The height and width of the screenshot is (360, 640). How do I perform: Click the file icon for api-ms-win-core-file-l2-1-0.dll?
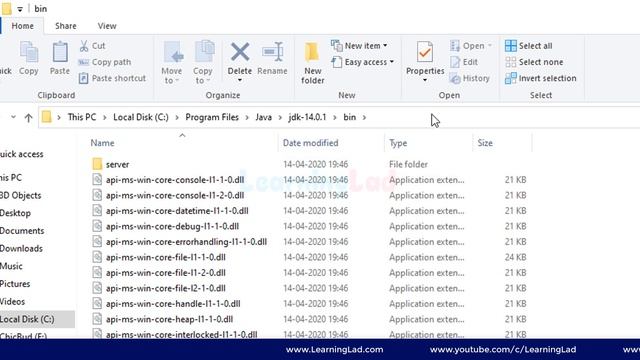(x=97, y=288)
